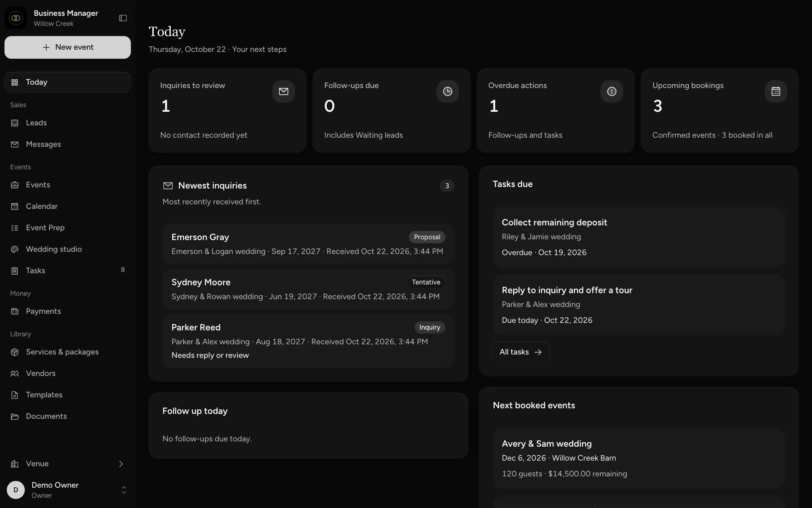Open the Emerson Gray inquiry
The width and height of the screenshot is (812, 508).
(x=308, y=244)
